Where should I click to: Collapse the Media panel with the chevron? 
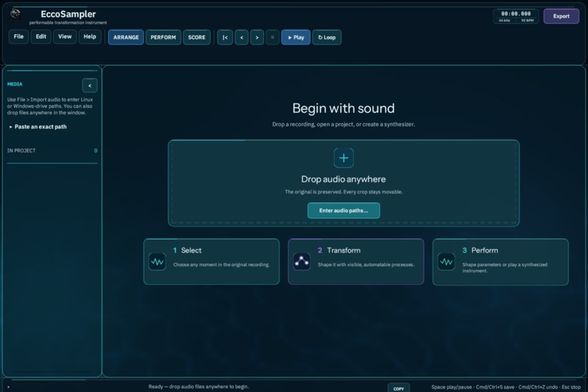[x=90, y=85]
